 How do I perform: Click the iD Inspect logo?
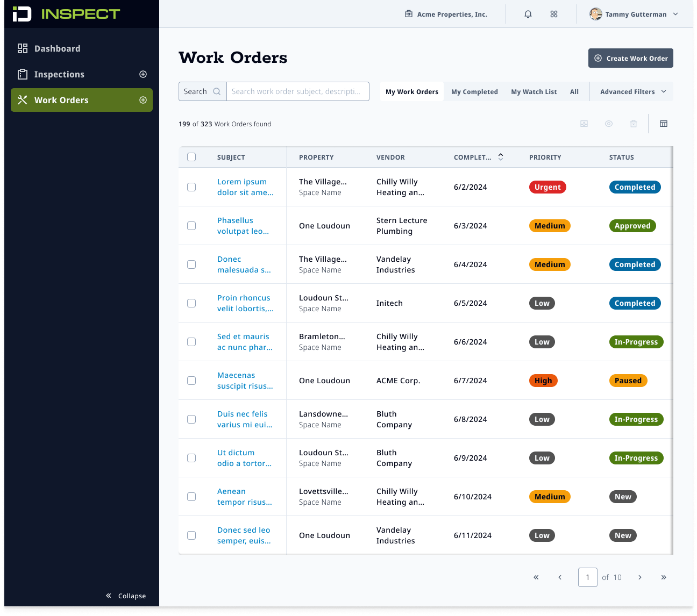coord(66,14)
